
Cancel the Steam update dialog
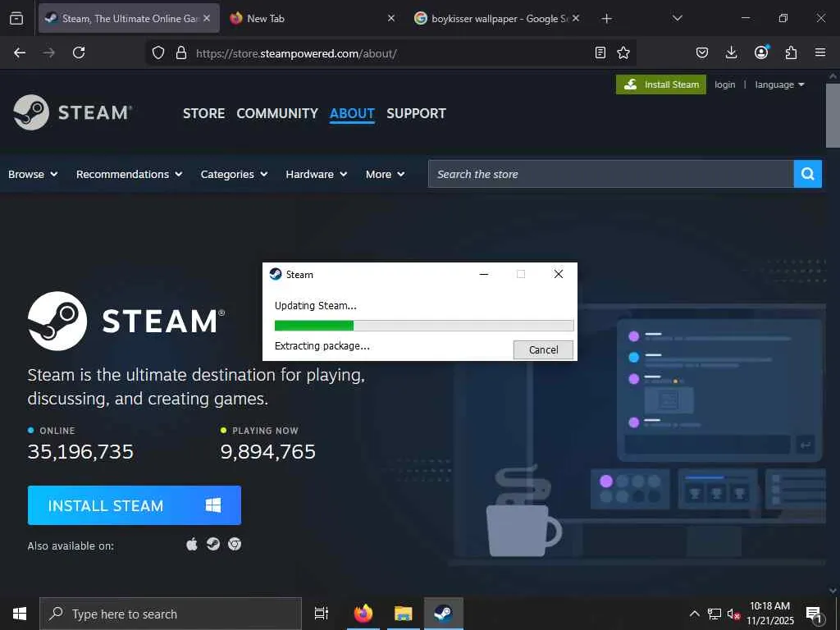[x=543, y=349]
